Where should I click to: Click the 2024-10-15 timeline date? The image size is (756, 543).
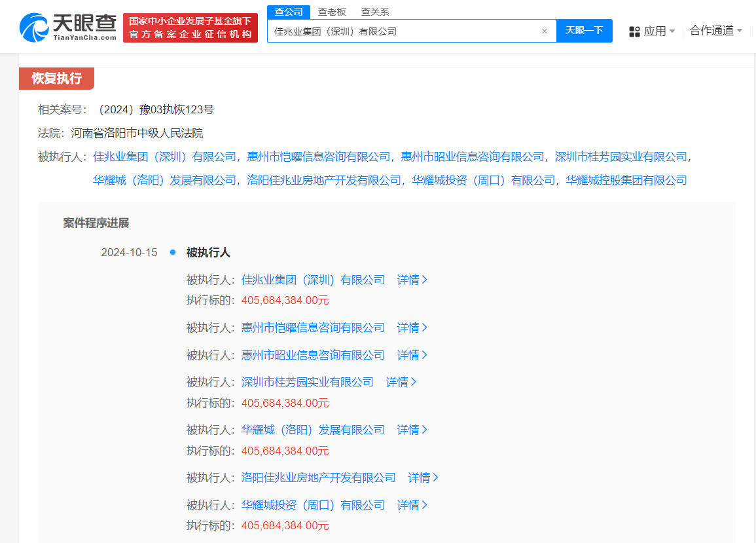129,252
